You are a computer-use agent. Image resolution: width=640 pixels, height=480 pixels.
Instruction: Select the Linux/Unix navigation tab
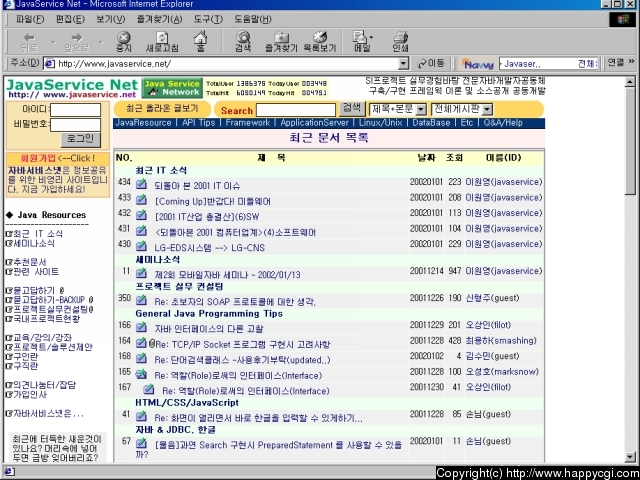(x=380, y=123)
